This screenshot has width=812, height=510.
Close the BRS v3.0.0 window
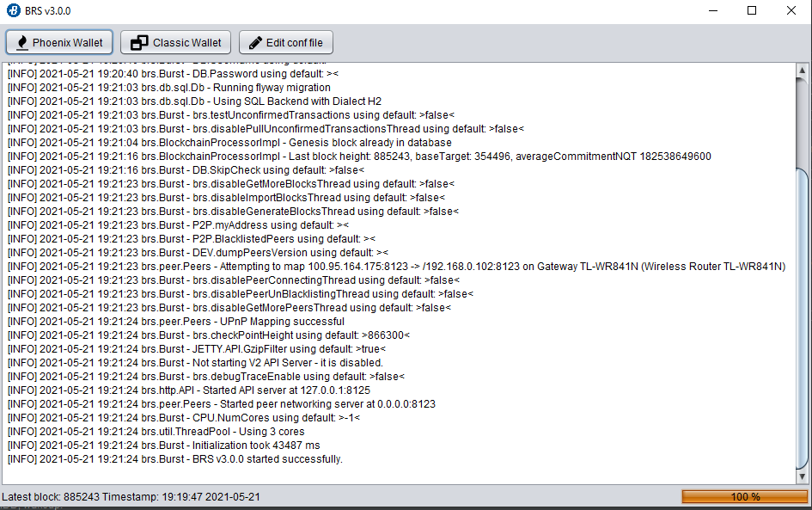tap(791, 10)
